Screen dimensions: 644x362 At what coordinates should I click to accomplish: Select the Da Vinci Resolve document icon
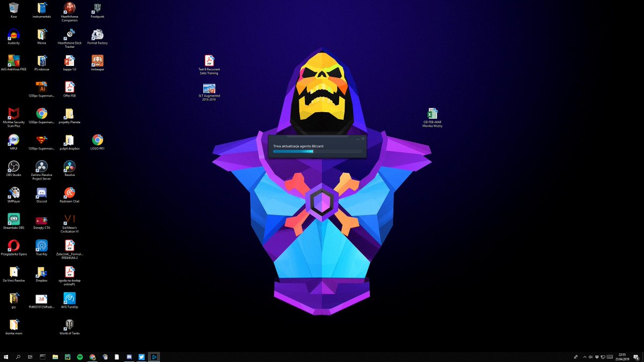(14, 273)
